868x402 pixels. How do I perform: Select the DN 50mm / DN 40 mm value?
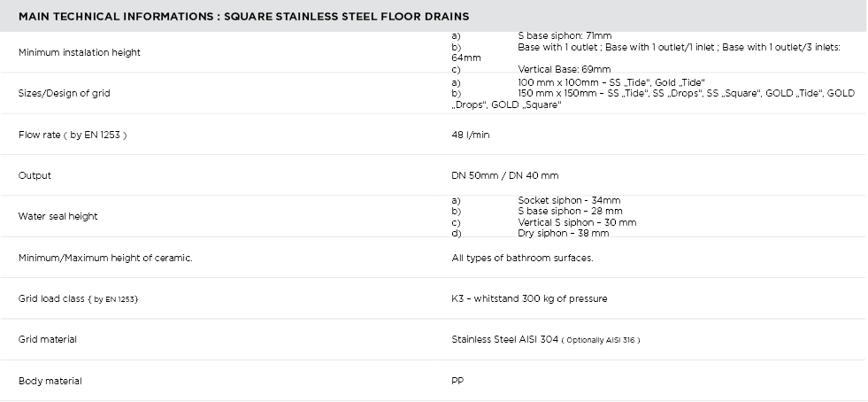click(504, 175)
